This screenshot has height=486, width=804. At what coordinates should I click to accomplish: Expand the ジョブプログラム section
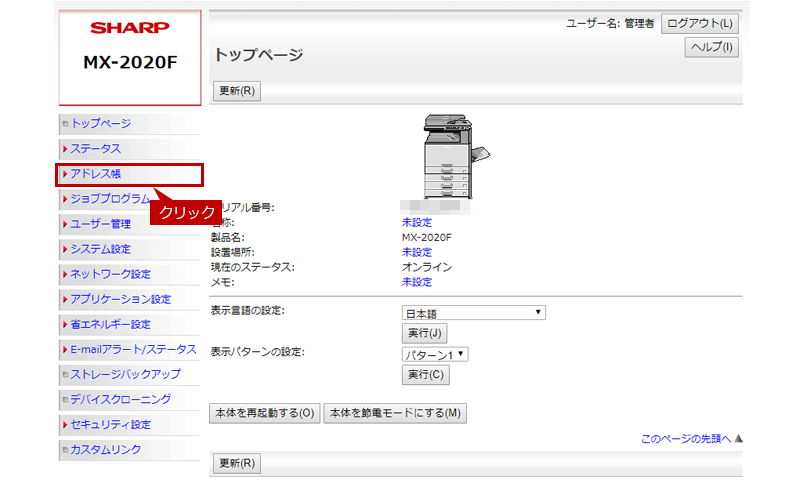(x=110, y=199)
